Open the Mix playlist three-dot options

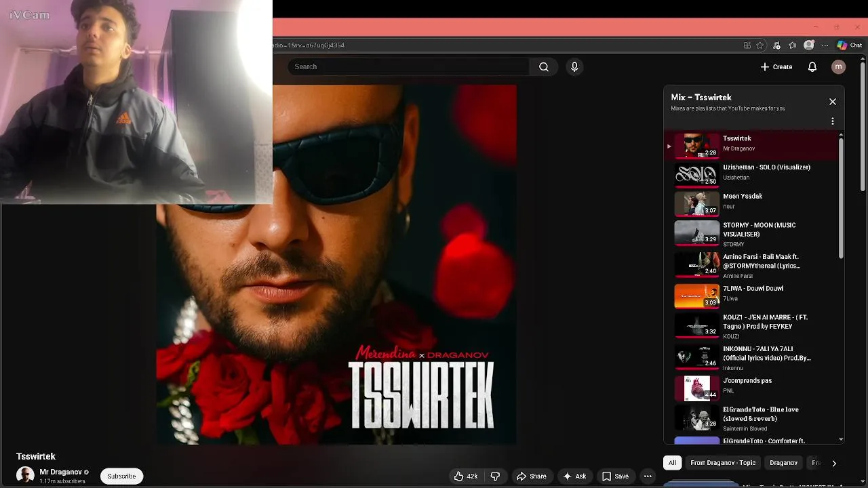click(x=833, y=121)
